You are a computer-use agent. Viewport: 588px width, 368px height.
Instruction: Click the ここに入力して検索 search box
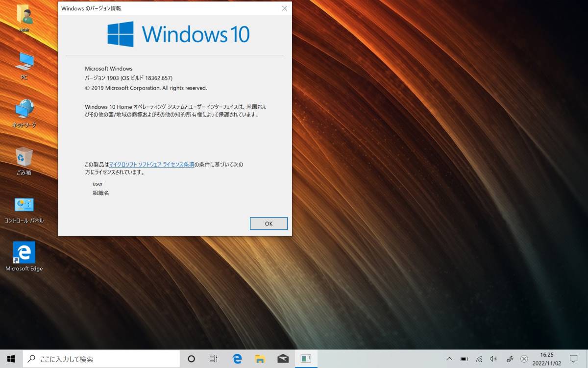[101, 359]
